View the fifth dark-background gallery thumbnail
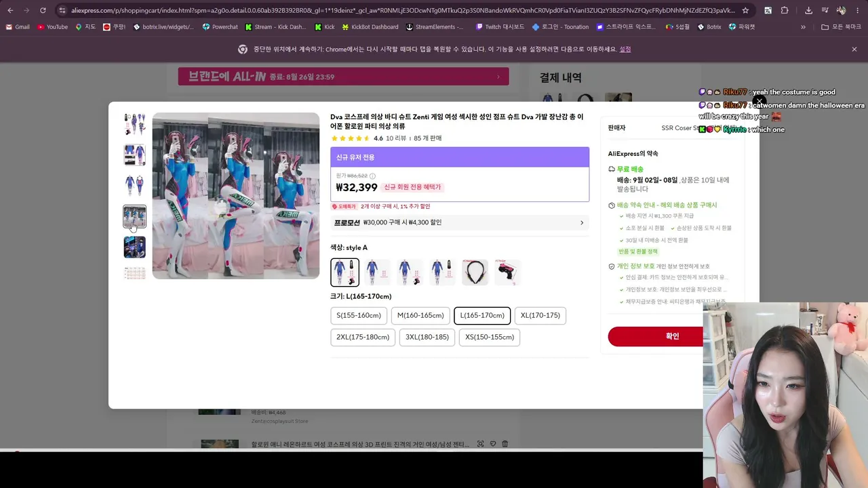Viewport: 868px width, 488px height. [134, 247]
